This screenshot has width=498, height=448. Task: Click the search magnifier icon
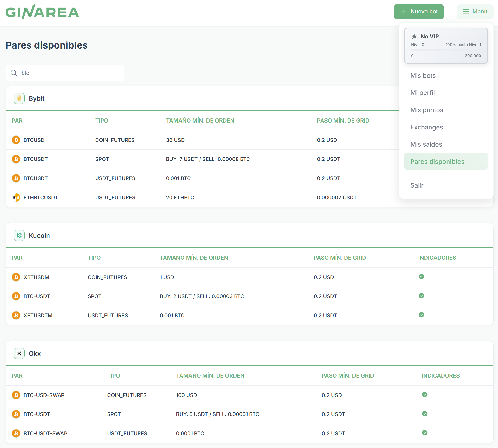coord(14,73)
